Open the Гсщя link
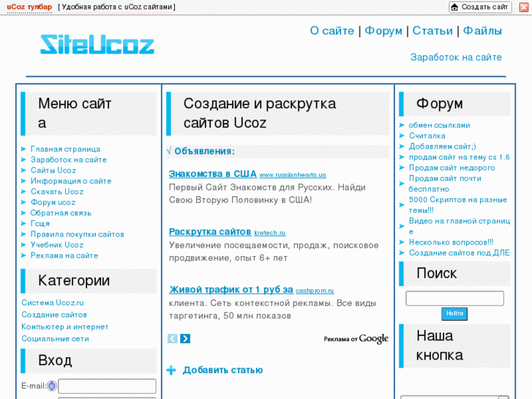The width and height of the screenshot is (532, 399). [x=40, y=223]
